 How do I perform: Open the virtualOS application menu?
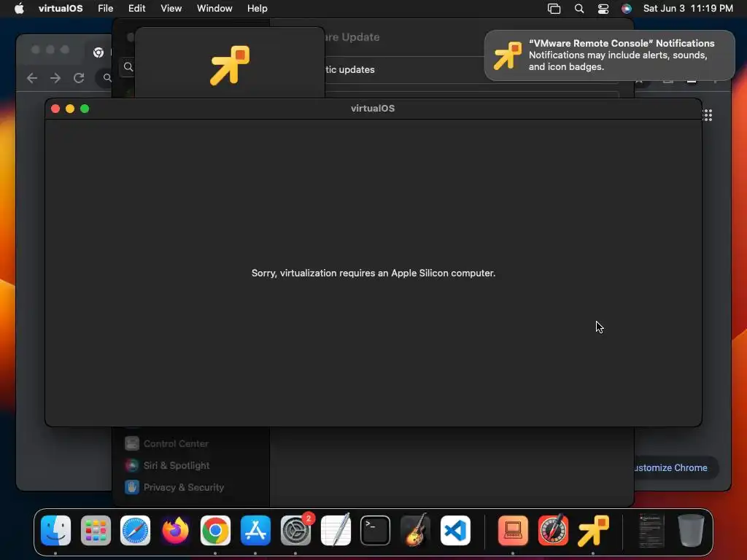(61, 8)
